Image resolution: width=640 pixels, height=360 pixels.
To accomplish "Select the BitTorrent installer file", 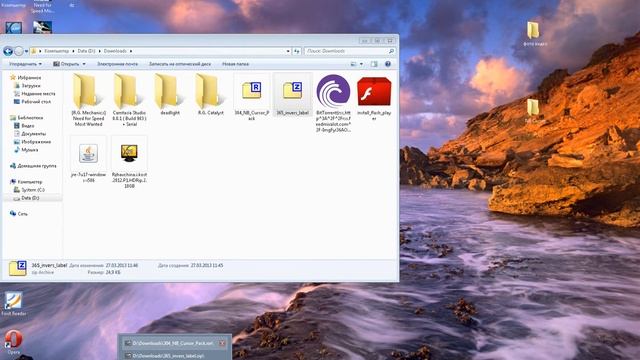I will click(x=333, y=103).
